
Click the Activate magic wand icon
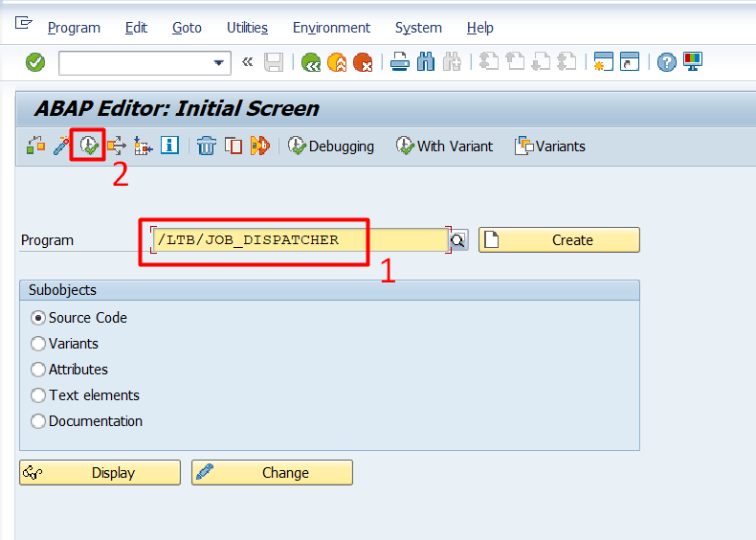[61, 146]
